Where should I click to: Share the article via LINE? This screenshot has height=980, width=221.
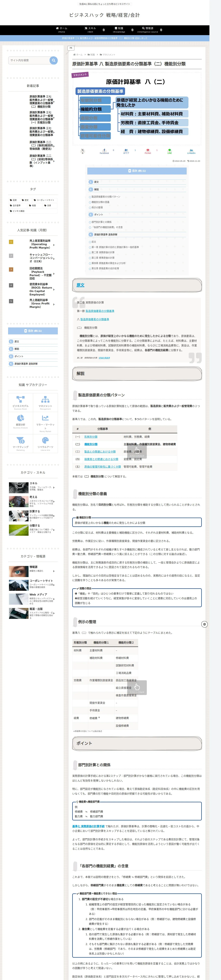tap(170, 151)
